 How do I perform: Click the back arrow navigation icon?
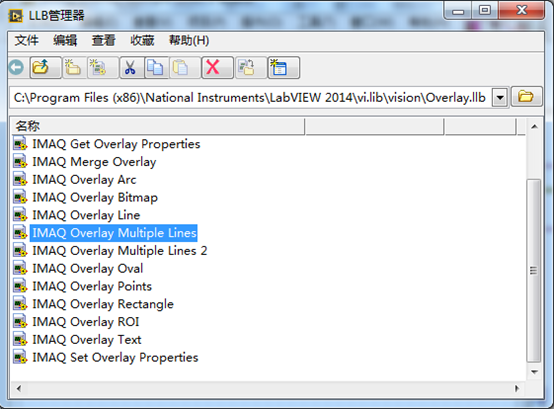tap(16, 67)
